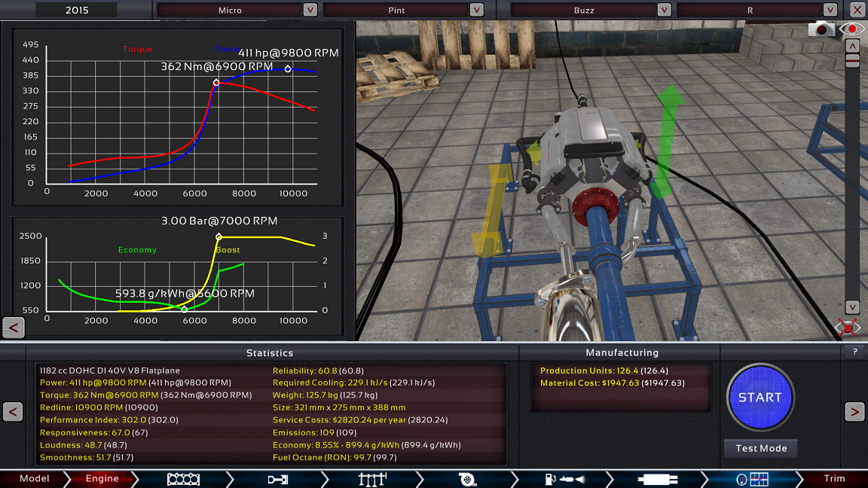Expand the Buzz dropdown arrow
868x488 pixels.
pyautogui.click(x=665, y=10)
